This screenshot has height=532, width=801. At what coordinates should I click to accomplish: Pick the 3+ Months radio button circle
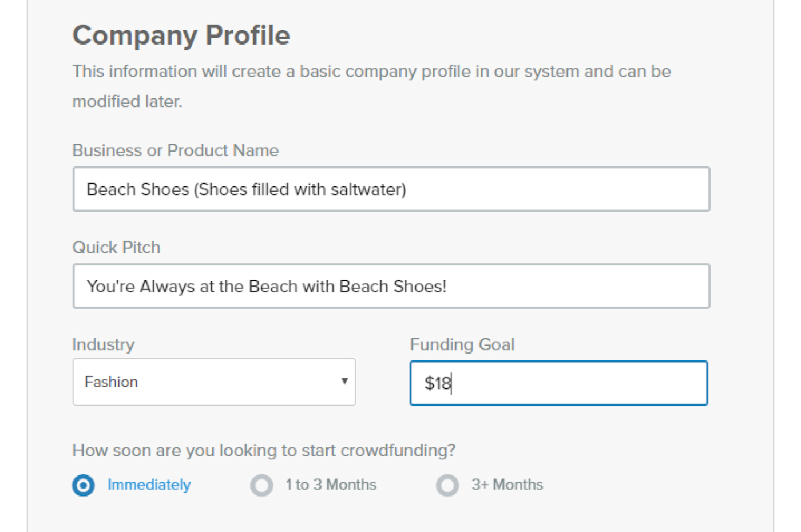[447, 486]
